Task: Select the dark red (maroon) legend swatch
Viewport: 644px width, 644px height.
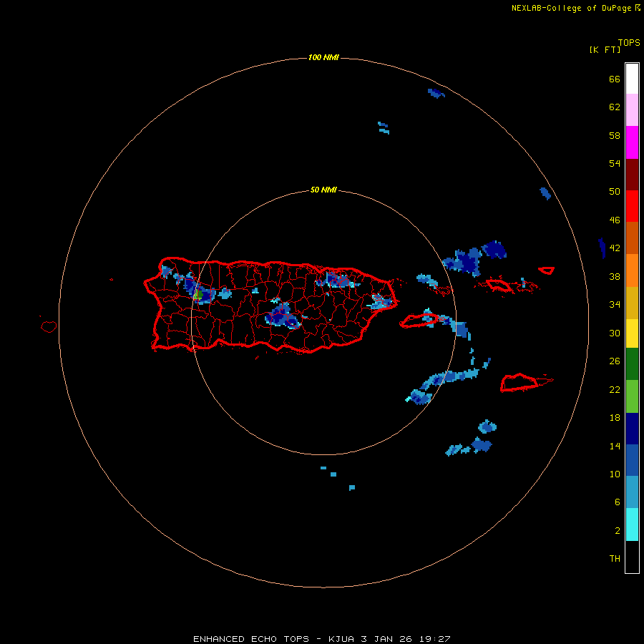Action: tap(632, 175)
